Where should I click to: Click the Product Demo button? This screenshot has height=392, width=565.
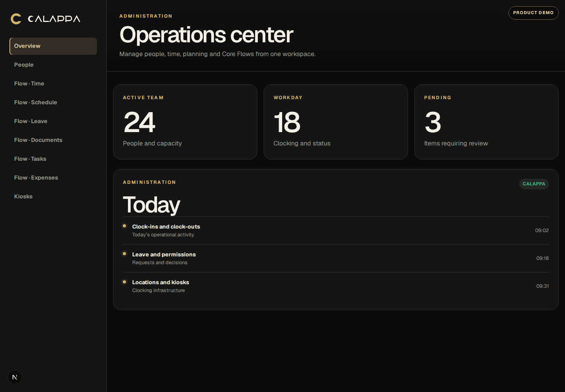click(x=533, y=13)
